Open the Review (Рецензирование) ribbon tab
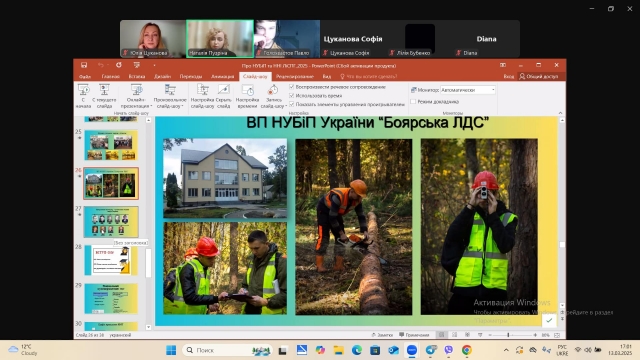Screen dimensions: 640x360 (295, 76)
